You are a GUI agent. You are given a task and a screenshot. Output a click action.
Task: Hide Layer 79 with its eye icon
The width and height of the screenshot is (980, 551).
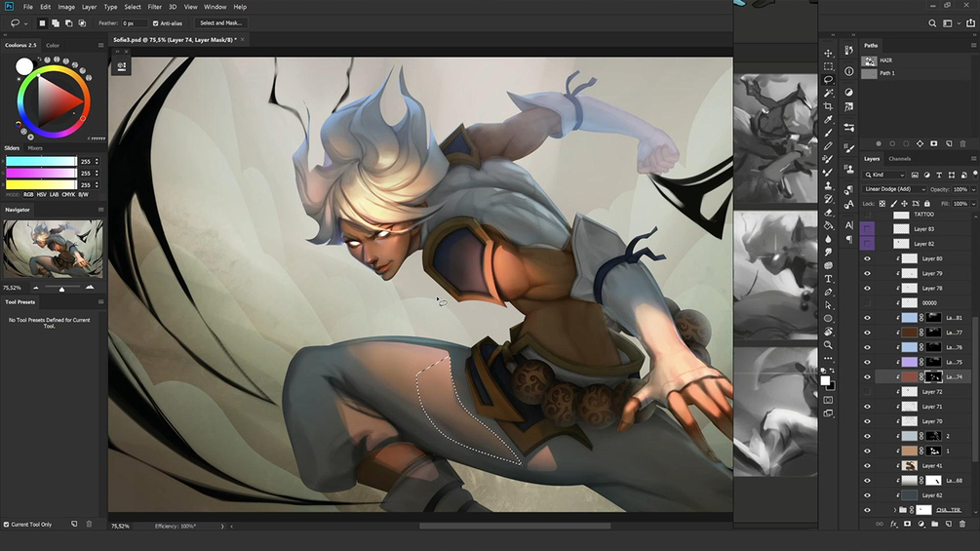(867, 274)
